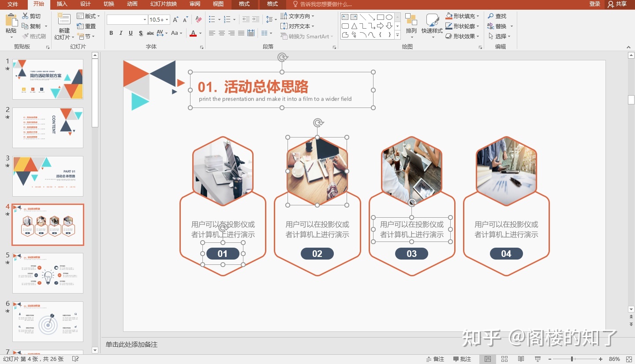Screen dimensions: 635x364
Task: Click the spell check icon in status bar
Action: tap(75, 359)
